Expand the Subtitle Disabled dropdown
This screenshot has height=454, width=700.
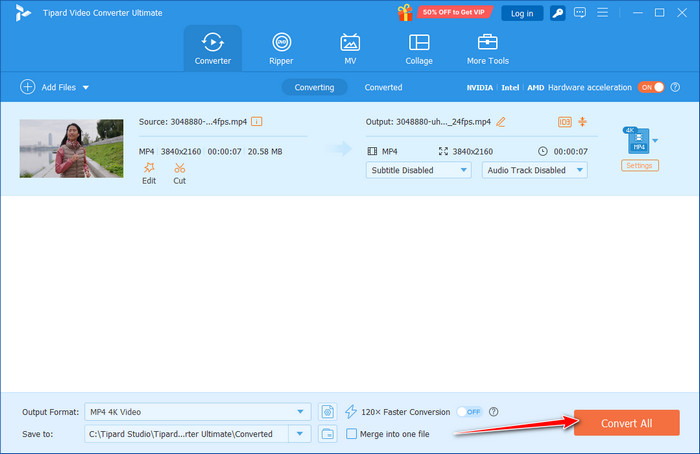tap(418, 170)
